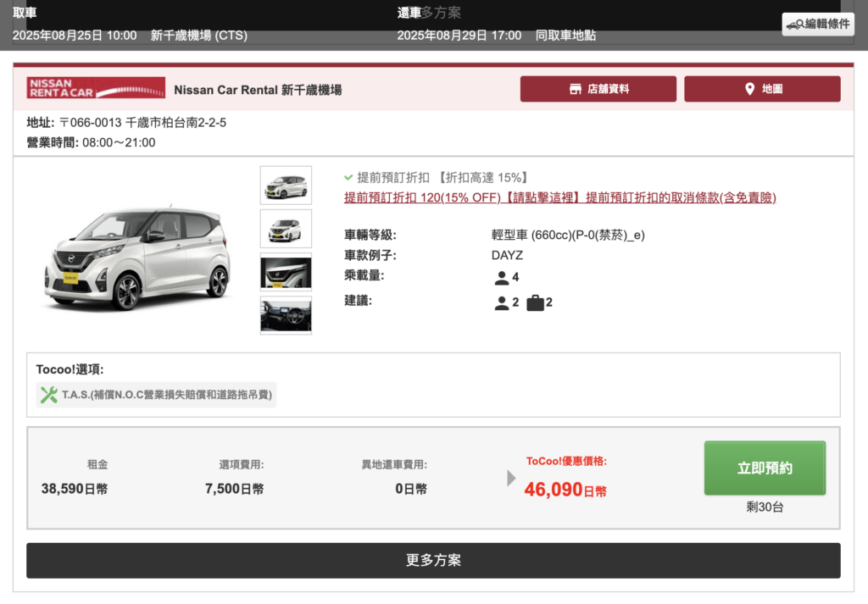The height and width of the screenshot is (604, 868).
Task: Click the 7,500日幣 option fee value
Action: coord(234,489)
